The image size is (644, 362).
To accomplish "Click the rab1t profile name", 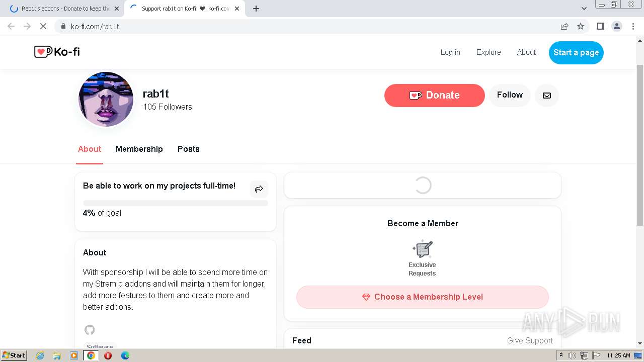I will 155,94.
